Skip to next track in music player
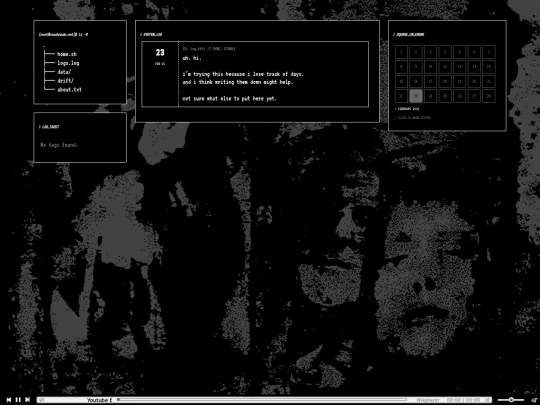Screen dimensions: 540x405 [28, 399]
